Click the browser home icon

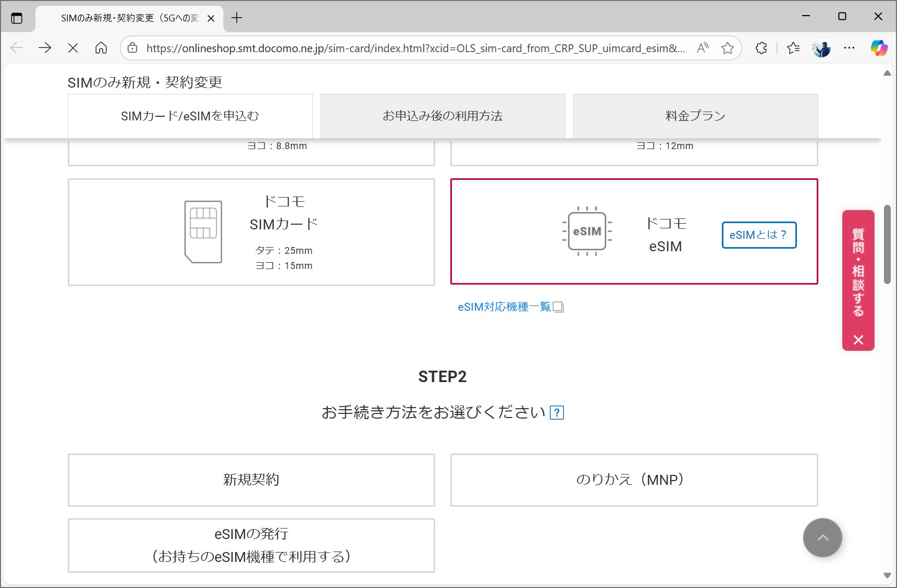[x=101, y=48]
